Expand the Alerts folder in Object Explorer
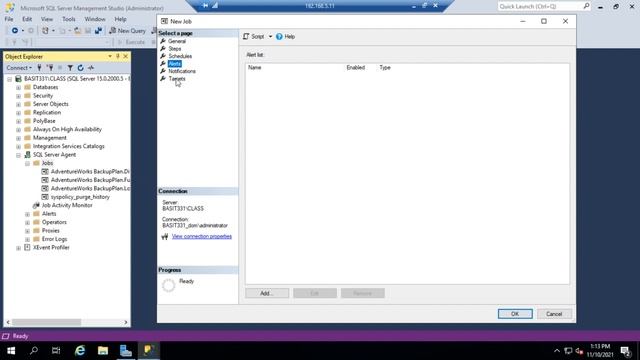 [x=27, y=214]
